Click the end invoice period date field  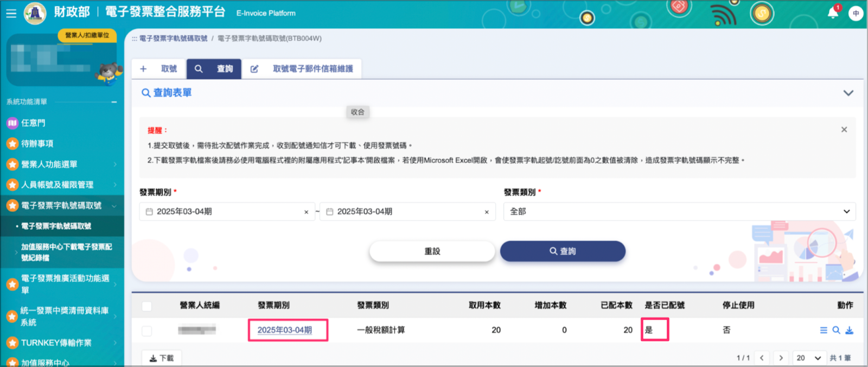click(x=408, y=212)
